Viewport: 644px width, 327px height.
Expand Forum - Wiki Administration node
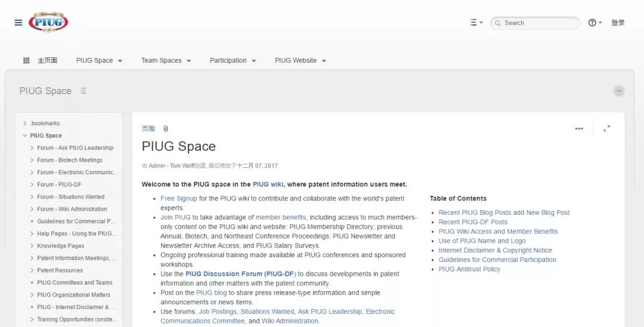(x=32, y=209)
